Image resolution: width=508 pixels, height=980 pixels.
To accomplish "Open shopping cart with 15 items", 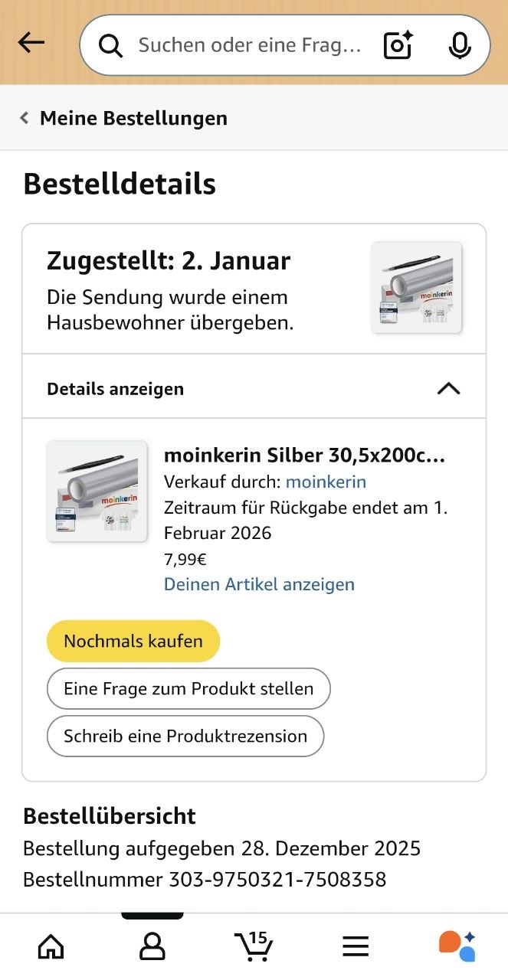I will tap(254, 946).
